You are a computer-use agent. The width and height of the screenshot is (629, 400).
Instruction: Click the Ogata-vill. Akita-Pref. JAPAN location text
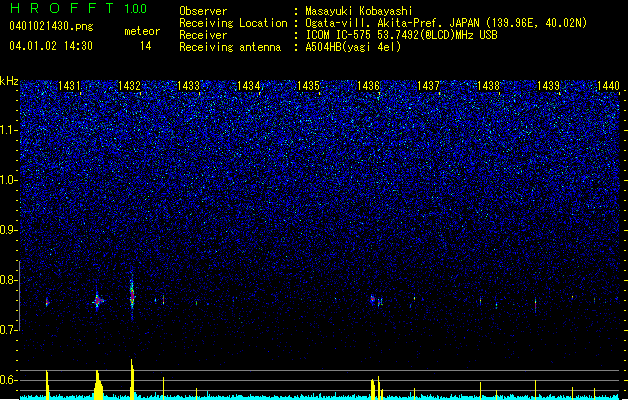click(446, 23)
